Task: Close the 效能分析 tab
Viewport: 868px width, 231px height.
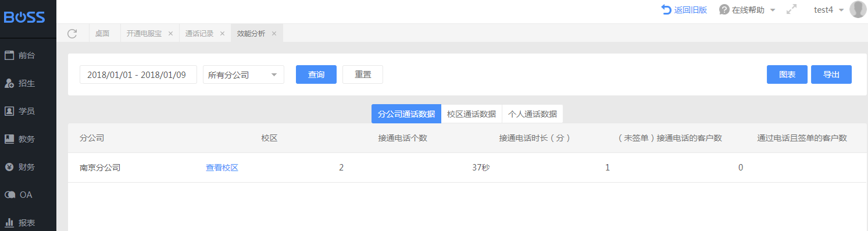Action: coord(274,33)
